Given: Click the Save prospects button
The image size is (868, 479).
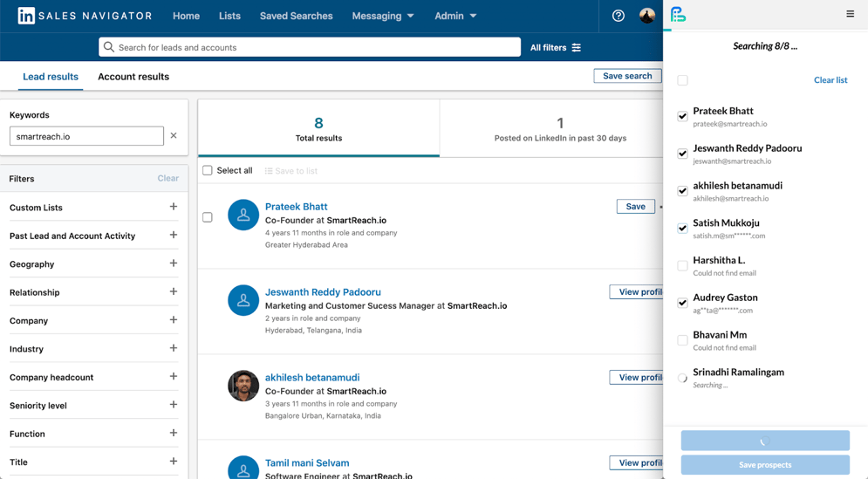Looking at the screenshot, I should coord(765,464).
